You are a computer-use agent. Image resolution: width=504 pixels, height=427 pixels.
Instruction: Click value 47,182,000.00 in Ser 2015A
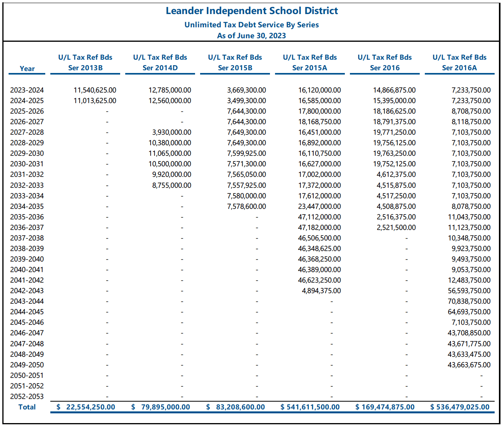(319, 228)
